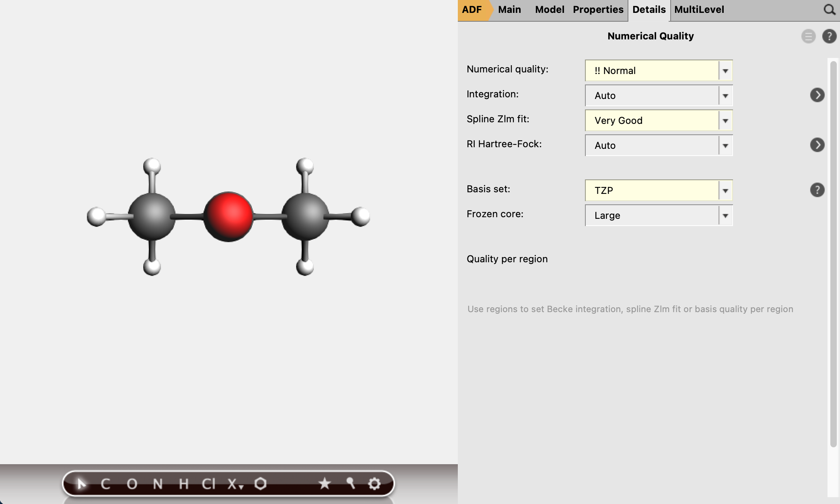Click the star pre-optimize icon
The width and height of the screenshot is (840, 504).
[324, 483]
